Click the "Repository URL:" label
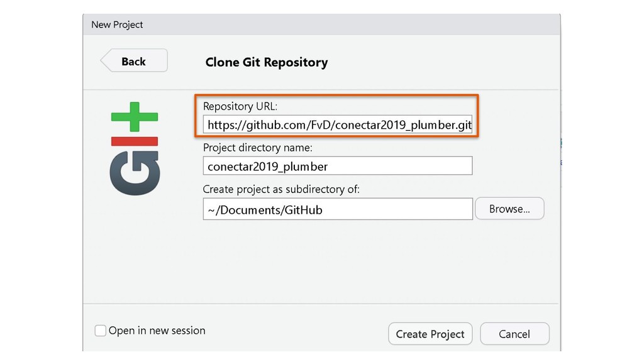Image resolution: width=644 pixels, height=362 pixels. (x=240, y=106)
